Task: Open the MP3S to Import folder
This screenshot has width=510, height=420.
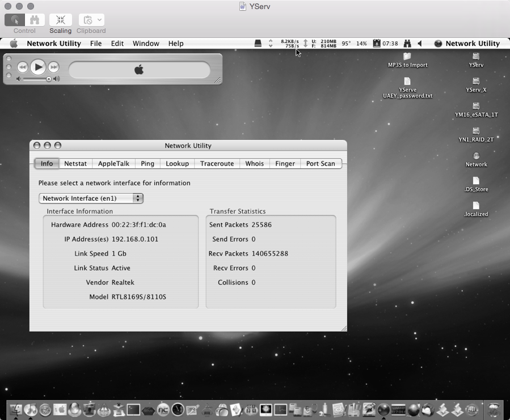Action: 407,61
